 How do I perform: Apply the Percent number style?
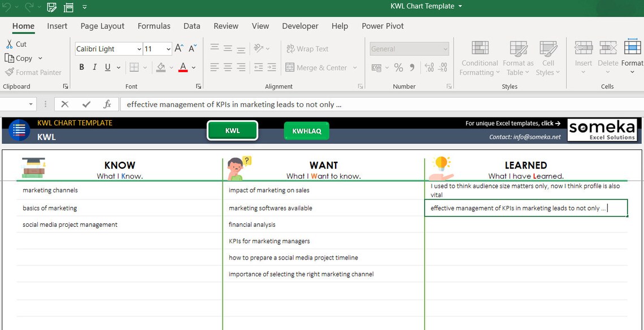point(398,67)
